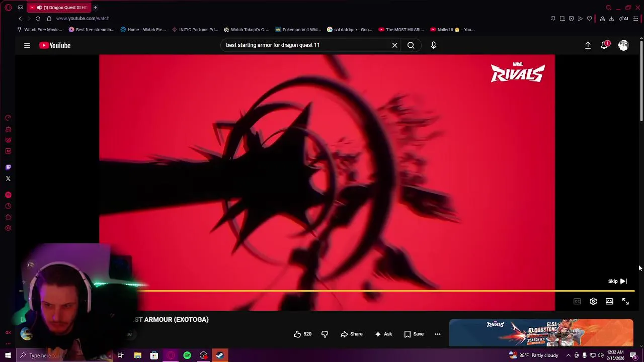Image resolution: width=644 pixels, height=362 pixels.
Task: Save the video to a playlist
Action: pos(414,334)
